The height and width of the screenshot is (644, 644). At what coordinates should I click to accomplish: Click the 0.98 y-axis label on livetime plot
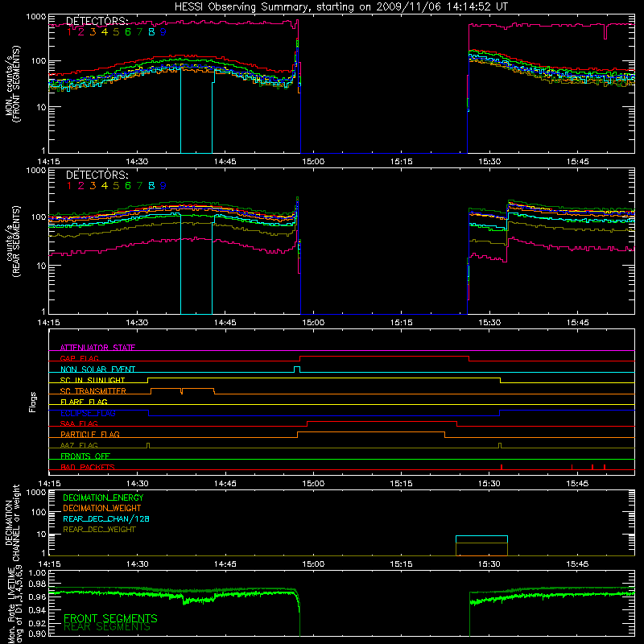(x=37, y=584)
